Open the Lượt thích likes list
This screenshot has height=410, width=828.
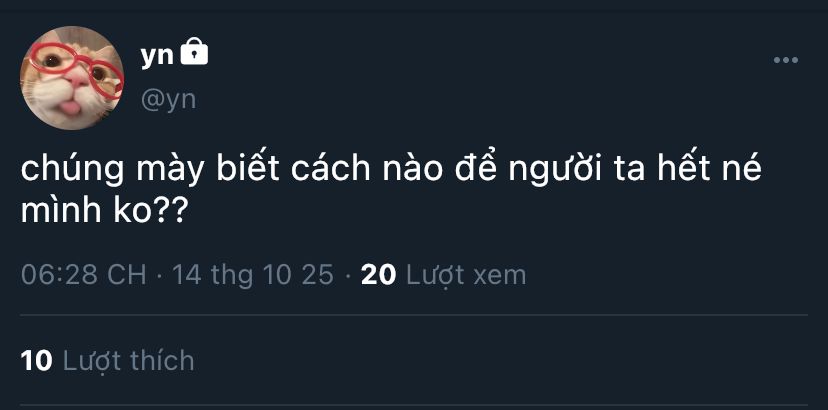click(x=128, y=360)
